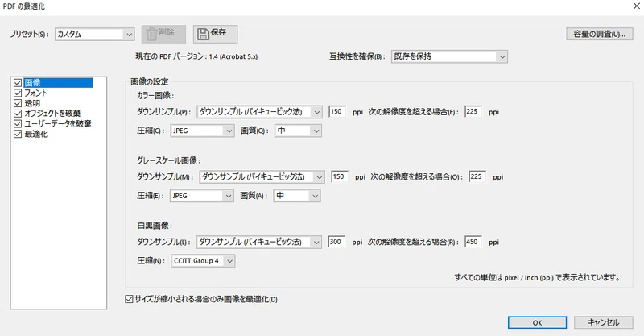Uncheck the 透明 checkbox
644x336 pixels.
coord(18,103)
